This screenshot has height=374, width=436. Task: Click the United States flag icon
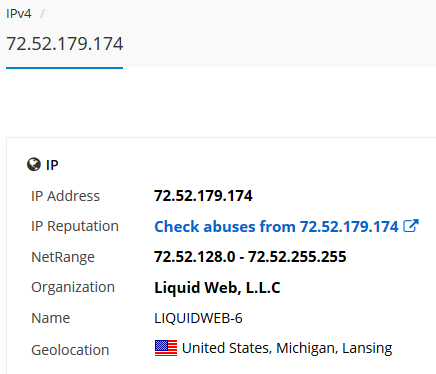[166, 348]
